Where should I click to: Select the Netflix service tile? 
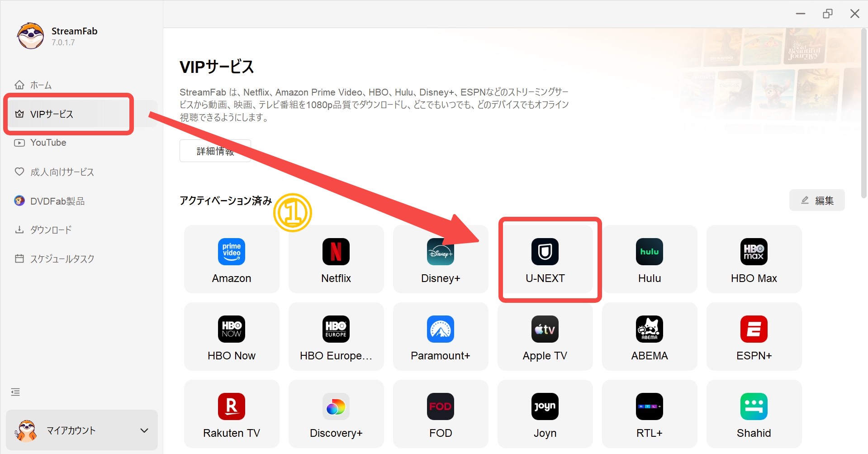pyautogui.click(x=336, y=259)
